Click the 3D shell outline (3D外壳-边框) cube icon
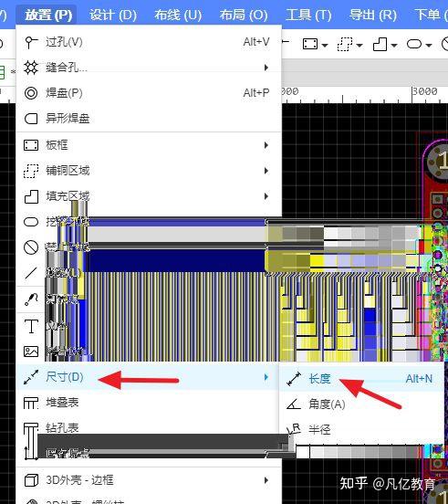This screenshot has height=504, width=448. (x=31, y=480)
